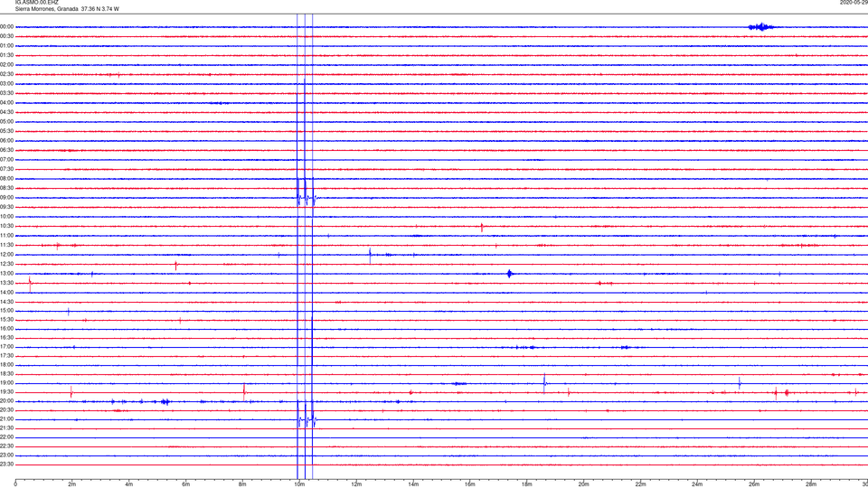Image resolution: width=868 pixels, height=488 pixels.
Task: Click the 2m tick label on time axis
Action: pyautogui.click(x=72, y=484)
